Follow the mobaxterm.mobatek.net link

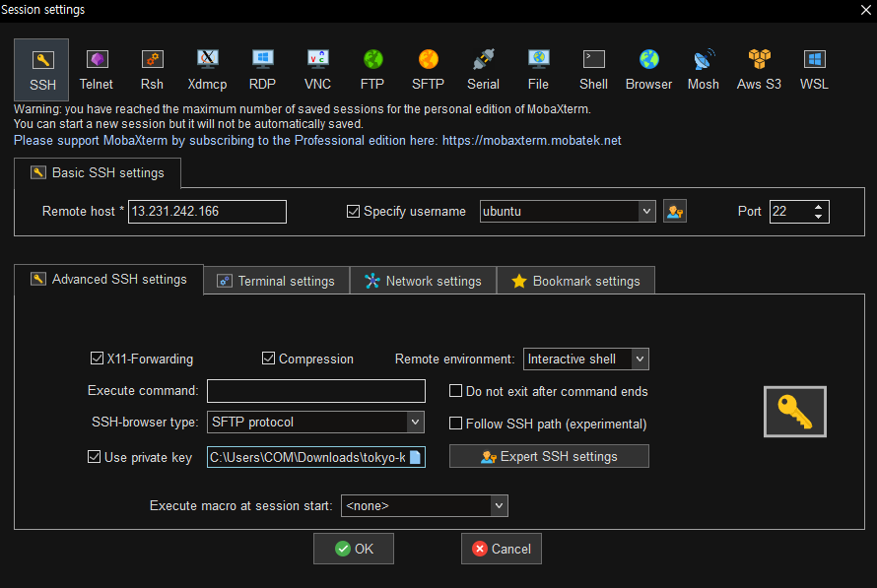pos(532,140)
